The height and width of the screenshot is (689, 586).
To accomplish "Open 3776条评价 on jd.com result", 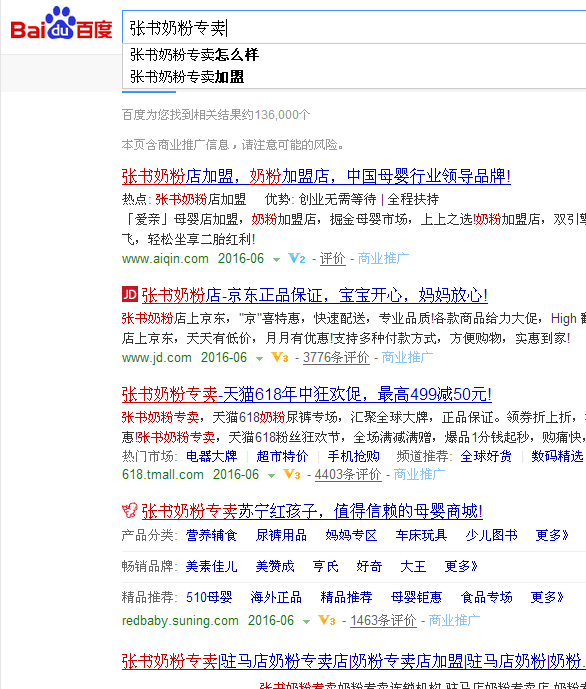I will coord(336,357).
